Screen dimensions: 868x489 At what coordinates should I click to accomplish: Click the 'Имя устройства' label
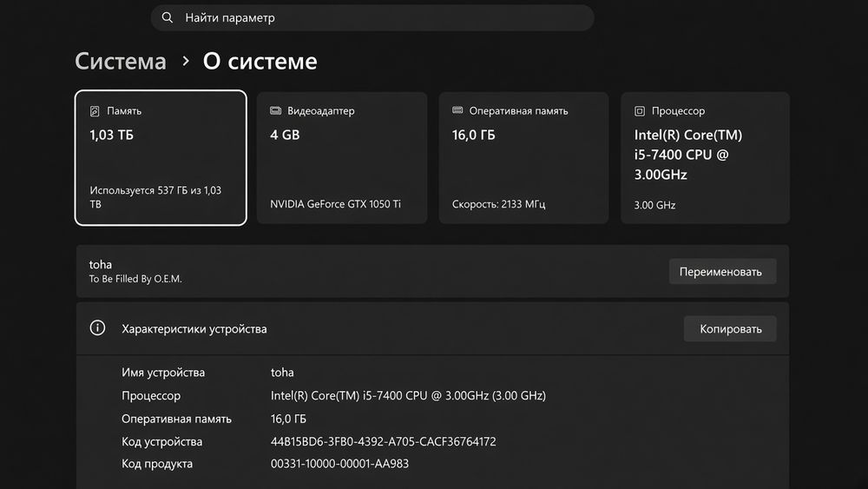[163, 372]
